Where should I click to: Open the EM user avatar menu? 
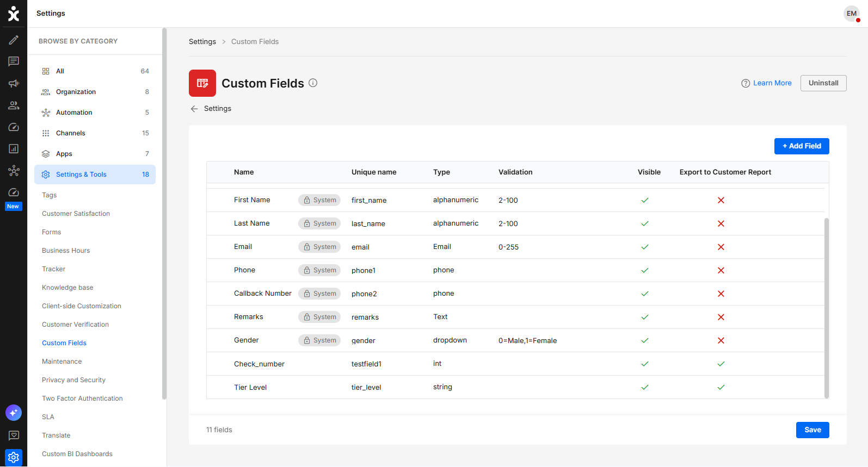pyautogui.click(x=852, y=14)
